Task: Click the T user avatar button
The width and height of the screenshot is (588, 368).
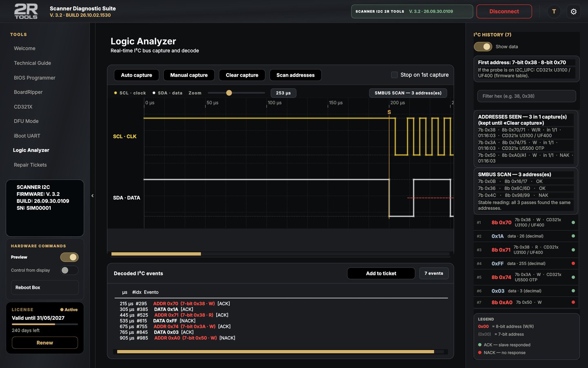Action: 554,11
